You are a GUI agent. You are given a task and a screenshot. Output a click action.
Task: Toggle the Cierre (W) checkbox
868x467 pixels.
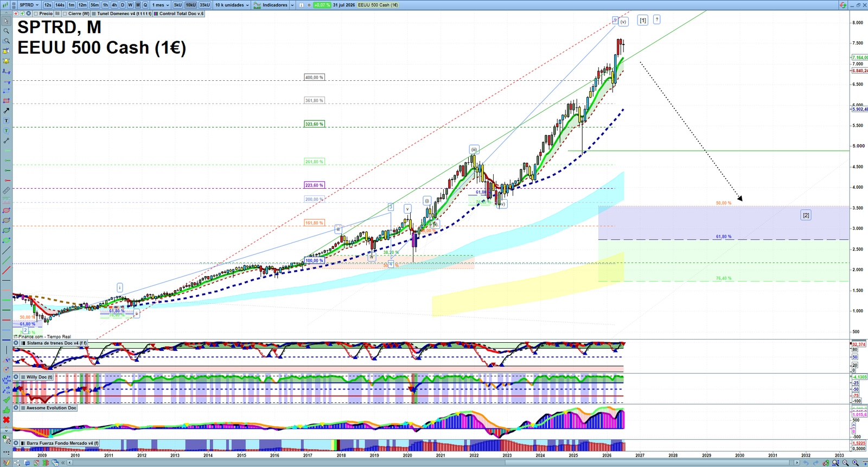65,14
